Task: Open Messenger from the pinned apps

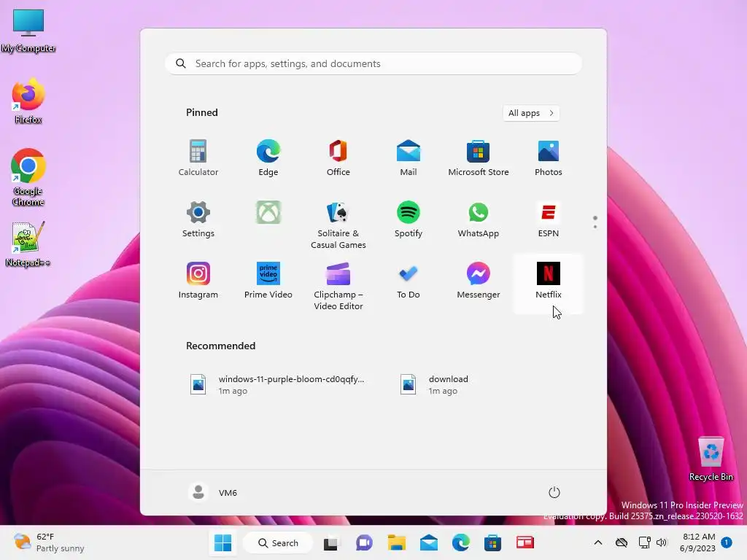Action: pos(479,281)
